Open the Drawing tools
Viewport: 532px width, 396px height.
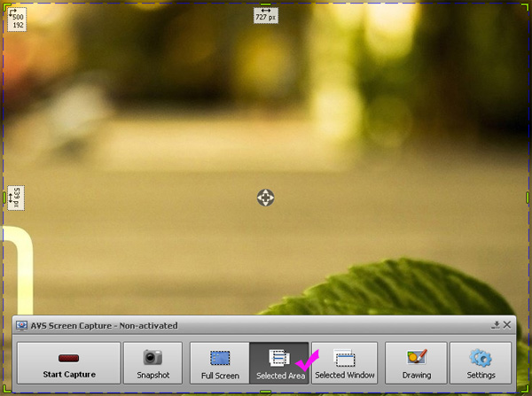417,363
